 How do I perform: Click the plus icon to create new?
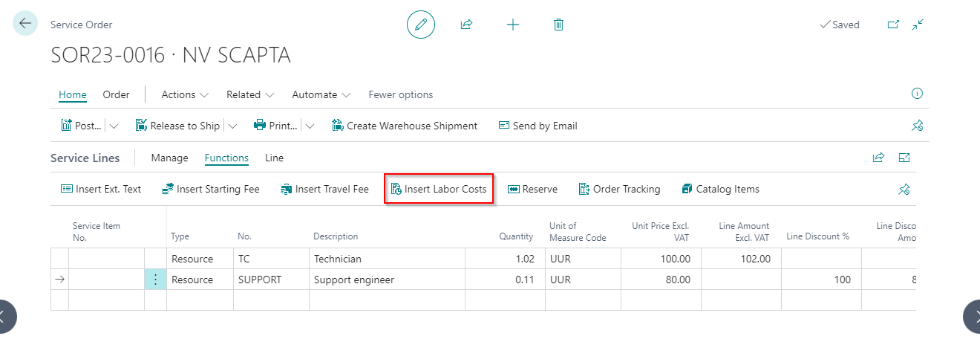513,25
